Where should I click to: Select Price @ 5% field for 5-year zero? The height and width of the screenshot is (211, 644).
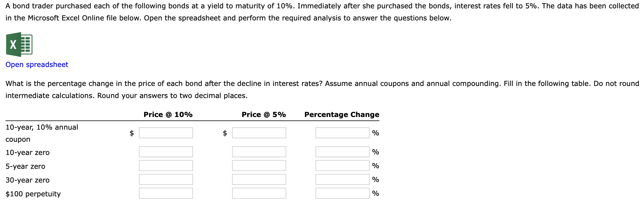point(259,166)
